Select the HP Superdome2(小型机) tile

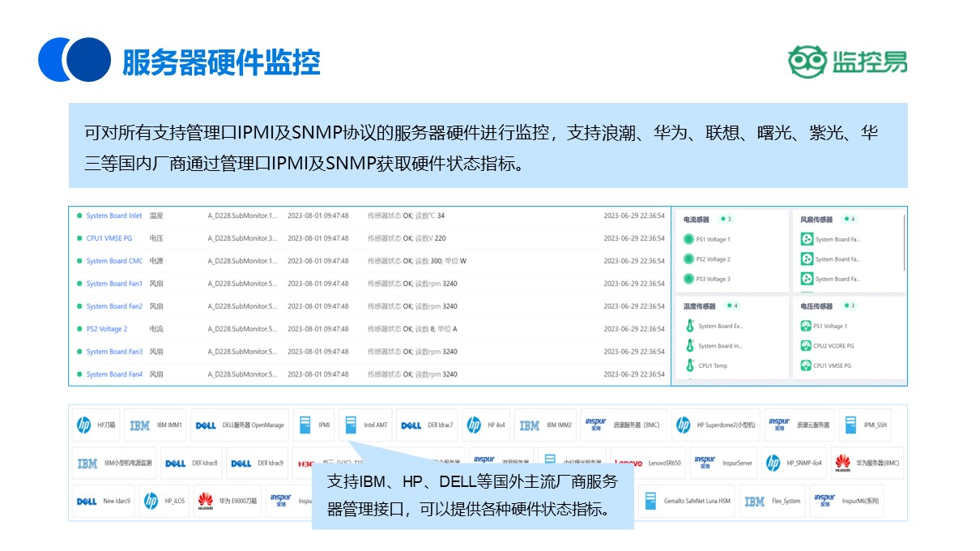(716, 425)
